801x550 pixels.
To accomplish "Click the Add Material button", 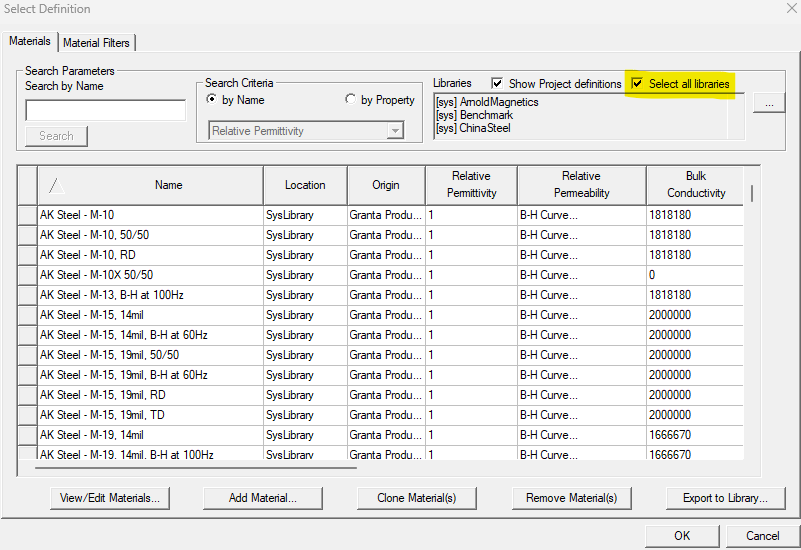I will pyautogui.click(x=262, y=498).
